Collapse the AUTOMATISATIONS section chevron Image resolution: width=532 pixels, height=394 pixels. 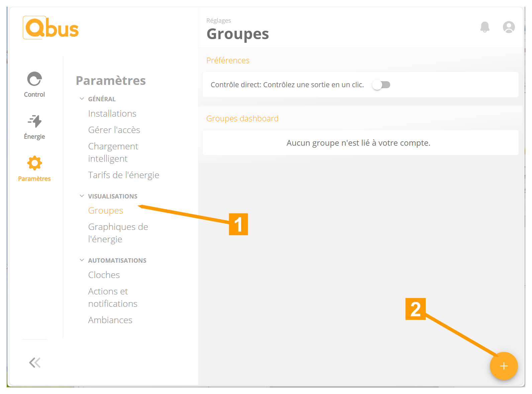tap(82, 260)
